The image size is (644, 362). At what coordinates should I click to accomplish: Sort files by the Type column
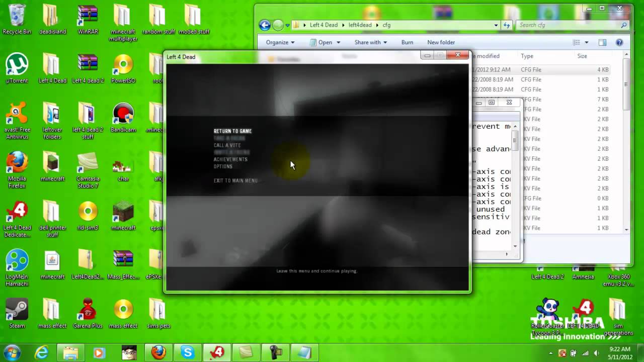tap(527, 56)
